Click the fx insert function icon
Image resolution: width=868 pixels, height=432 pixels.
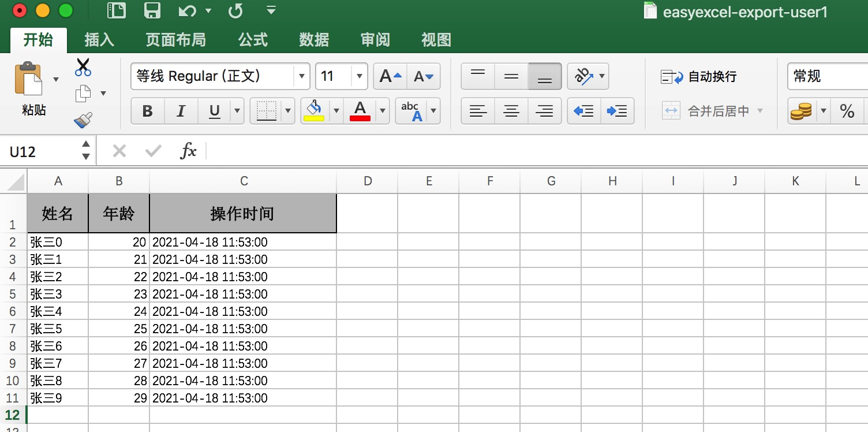188,151
